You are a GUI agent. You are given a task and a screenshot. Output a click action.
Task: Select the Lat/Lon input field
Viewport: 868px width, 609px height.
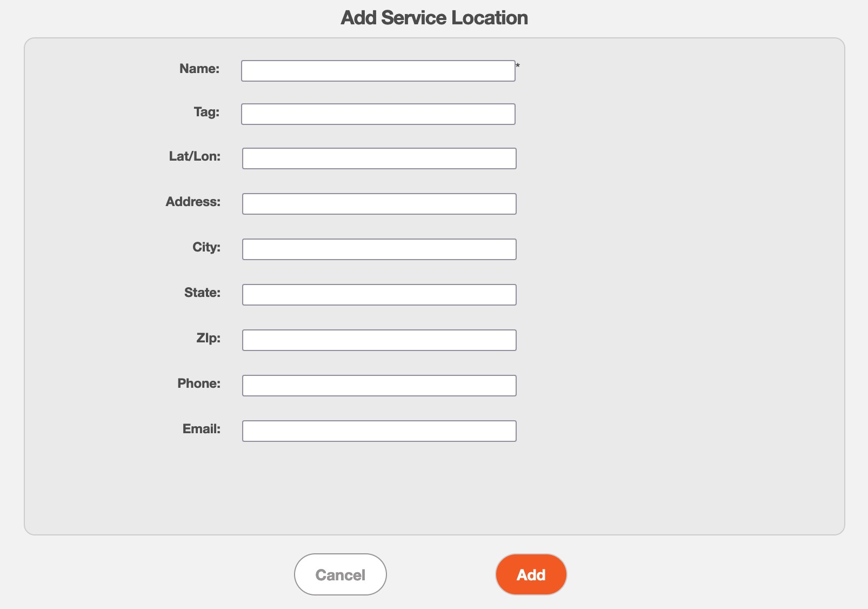coord(379,158)
